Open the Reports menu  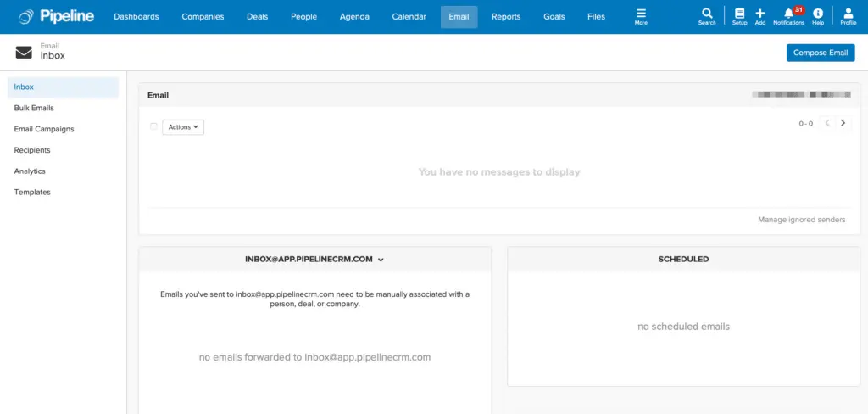pos(506,17)
